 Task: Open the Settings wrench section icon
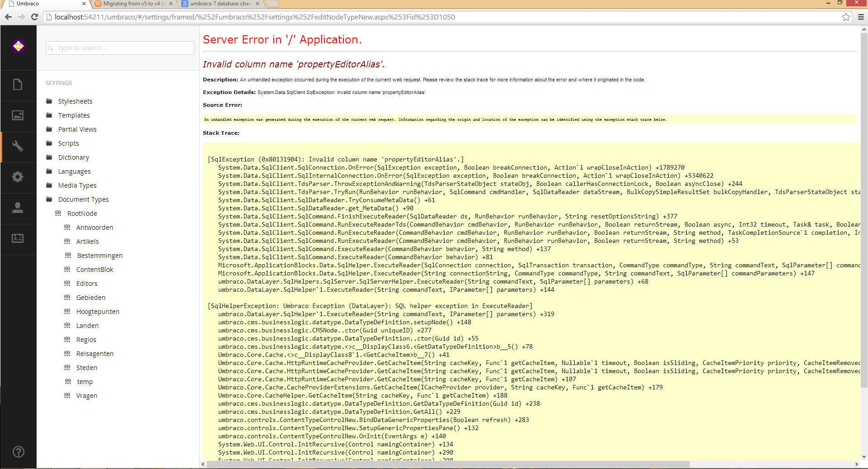[18, 146]
